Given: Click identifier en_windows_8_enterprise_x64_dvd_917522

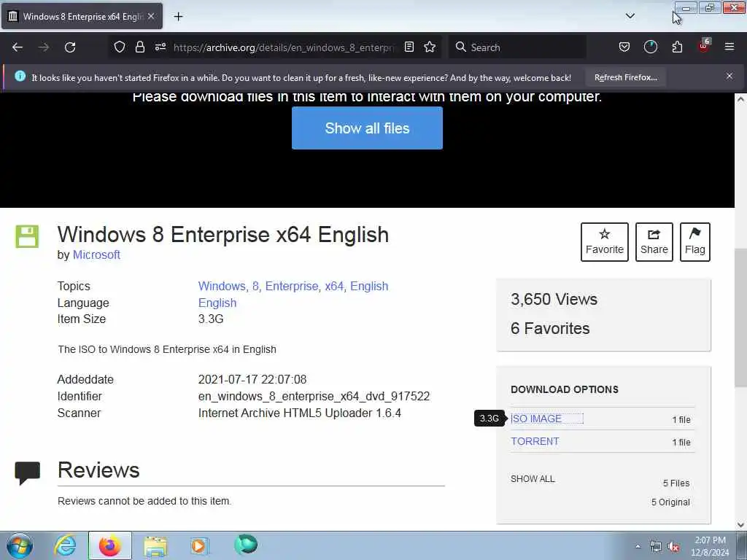Looking at the screenshot, I should click(x=314, y=396).
